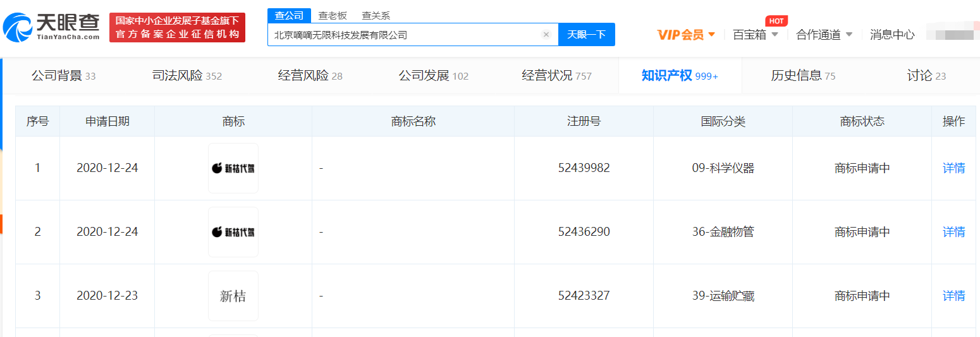The height and width of the screenshot is (337, 980).
Task: Select the 查公司 search tab
Action: tap(289, 16)
